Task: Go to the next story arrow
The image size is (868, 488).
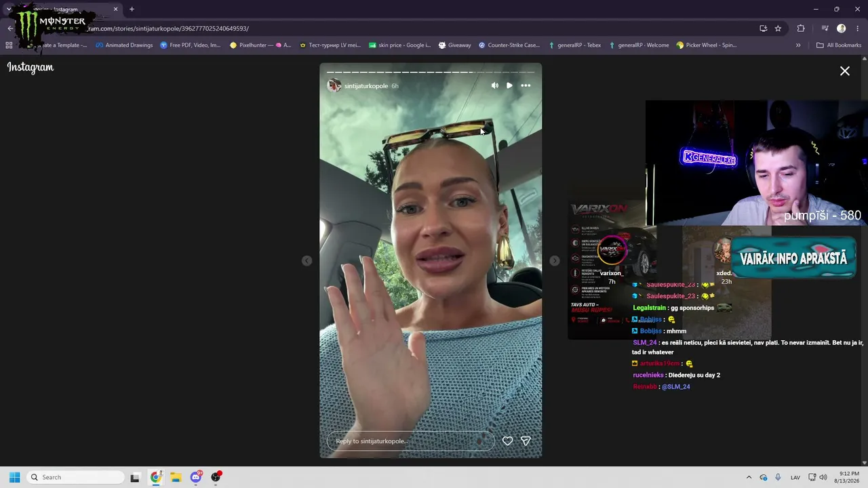Action: click(555, 261)
